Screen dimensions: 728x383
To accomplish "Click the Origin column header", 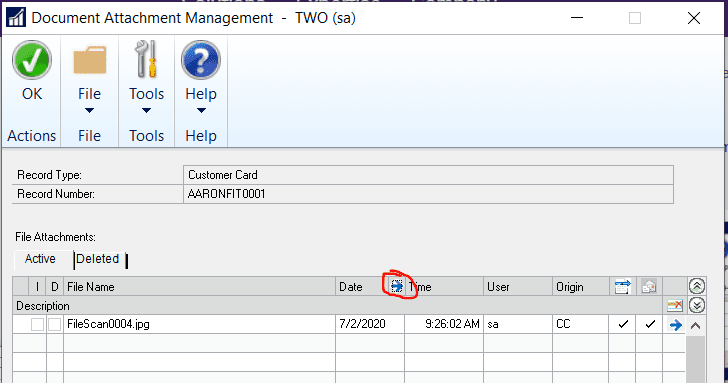I will tap(581, 287).
